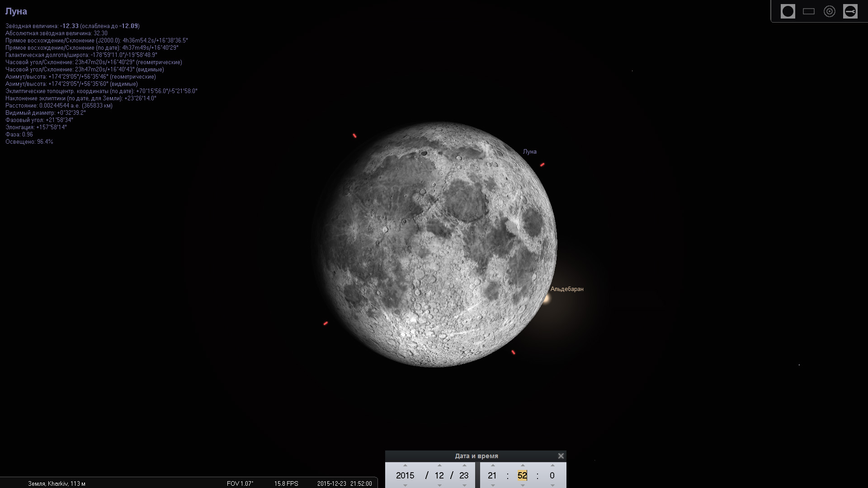Enable the Telrad sight circles icon
This screenshot has height=488, width=868.
coord(829,11)
